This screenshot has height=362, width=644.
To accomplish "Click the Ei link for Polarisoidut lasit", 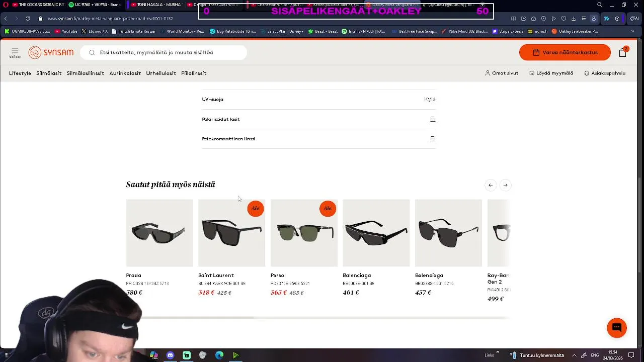I will [433, 119].
